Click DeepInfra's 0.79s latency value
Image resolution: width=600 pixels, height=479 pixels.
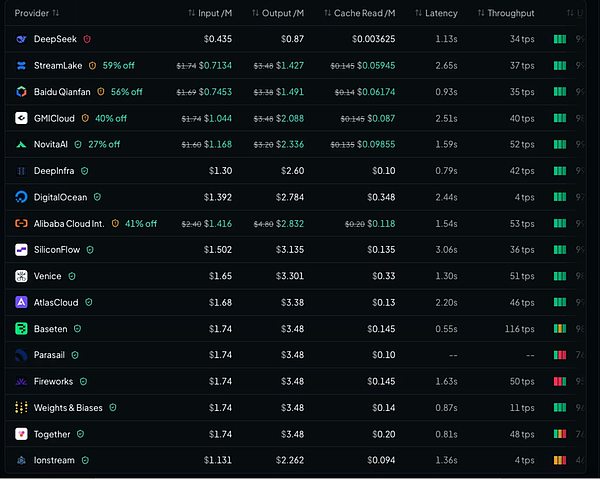point(446,171)
